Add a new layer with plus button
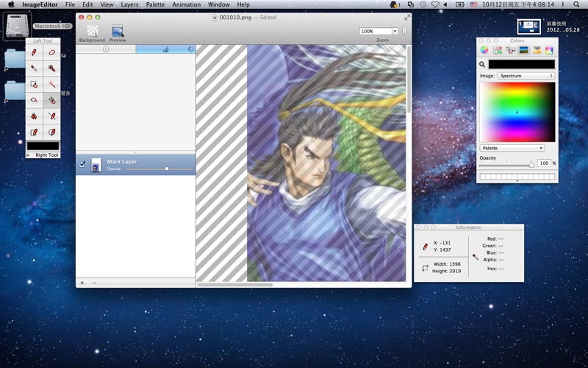The width and height of the screenshot is (588, 368). coord(82,283)
